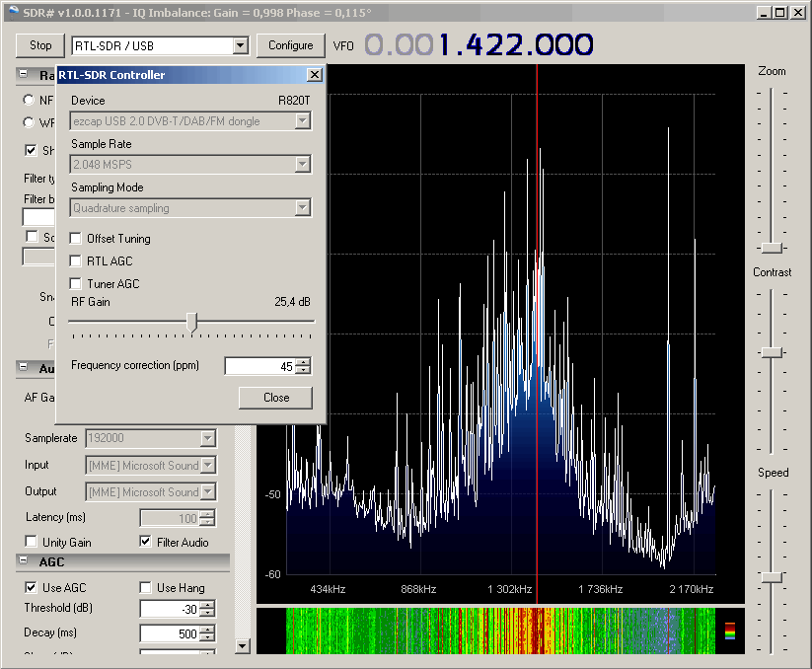Click the Speed slider handle
Viewport: 812px width, 669px height.
tap(772, 576)
